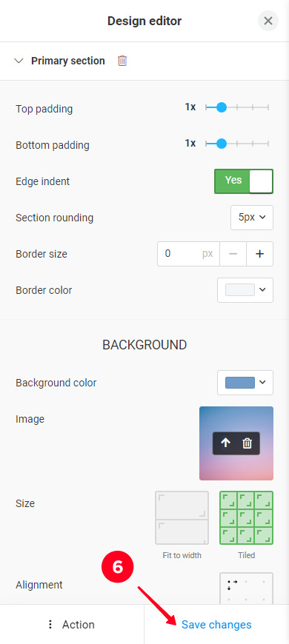289x644 pixels.
Task: Collapse the Primary section chevron
Action: [19, 61]
